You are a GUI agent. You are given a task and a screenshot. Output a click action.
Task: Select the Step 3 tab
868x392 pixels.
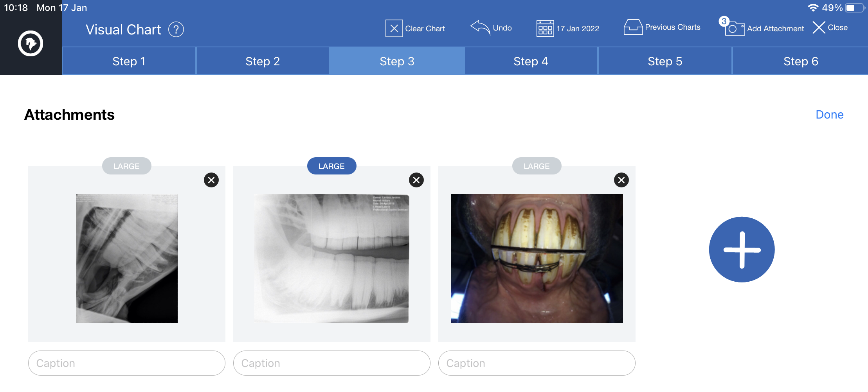397,61
